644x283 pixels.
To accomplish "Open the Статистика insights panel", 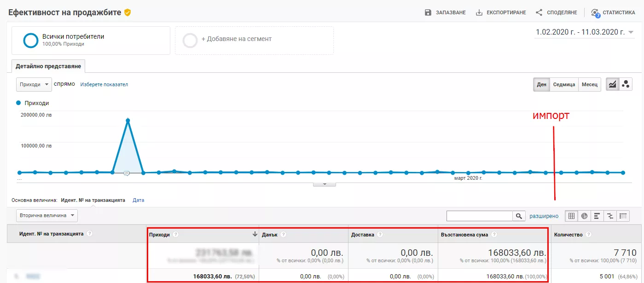I will 613,12.
